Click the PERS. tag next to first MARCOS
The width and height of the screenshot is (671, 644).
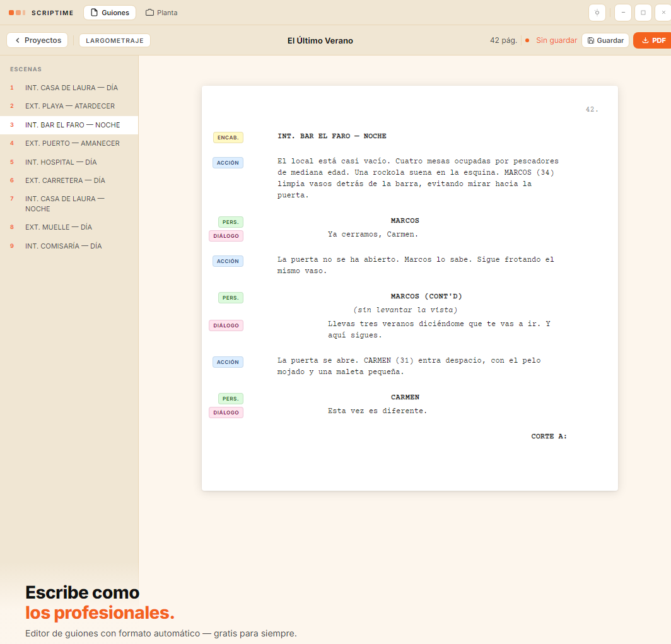(x=230, y=222)
